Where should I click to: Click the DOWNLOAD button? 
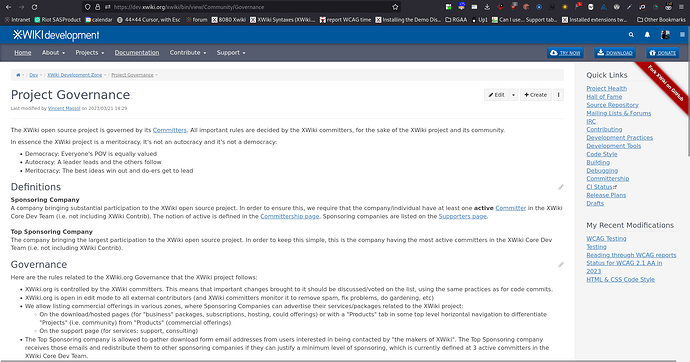pyautogui.click(x=615, y=53)
